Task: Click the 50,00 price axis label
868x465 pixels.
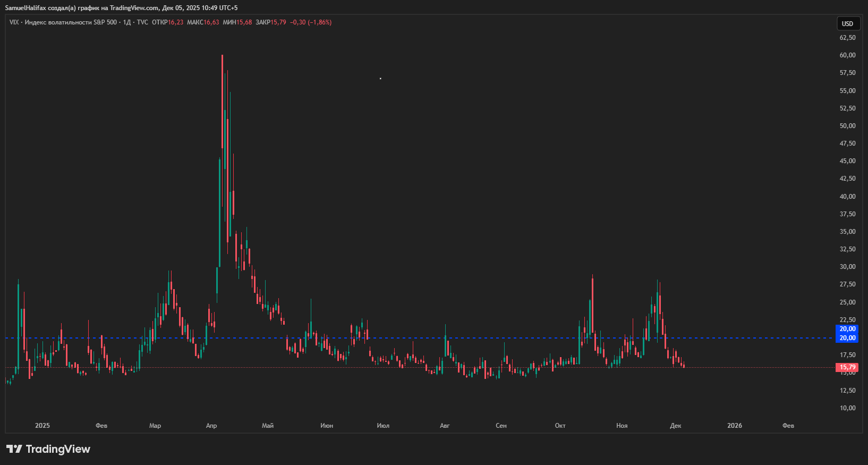Action: point(848,126)
